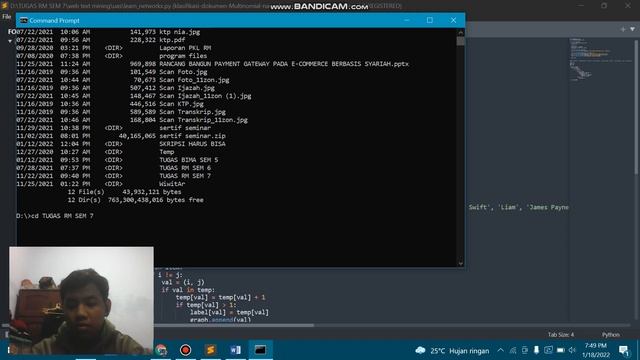
Task: Minimize the Sublime Text window
Action: [x=581, y=6]
